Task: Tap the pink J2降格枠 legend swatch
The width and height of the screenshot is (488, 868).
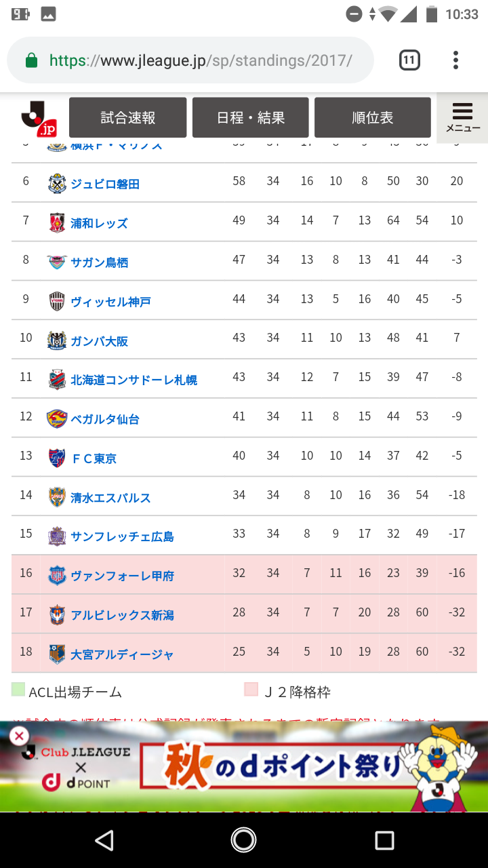Action: click(x=251, y=690)
